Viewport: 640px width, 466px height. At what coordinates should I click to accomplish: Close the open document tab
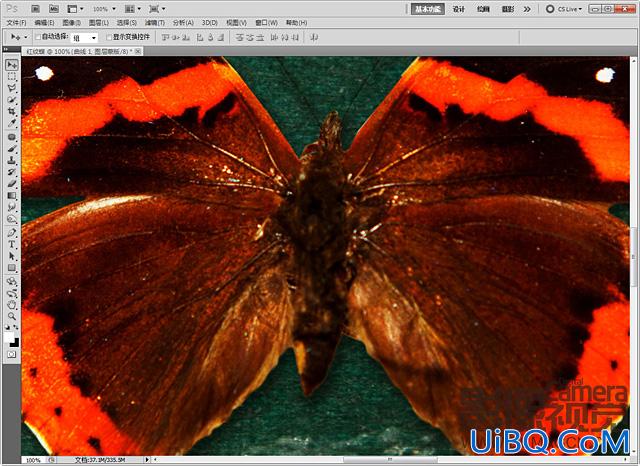138,51
